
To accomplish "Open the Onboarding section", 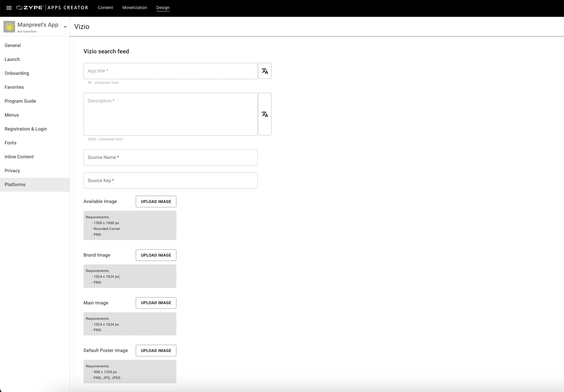I will coord(35,73).
